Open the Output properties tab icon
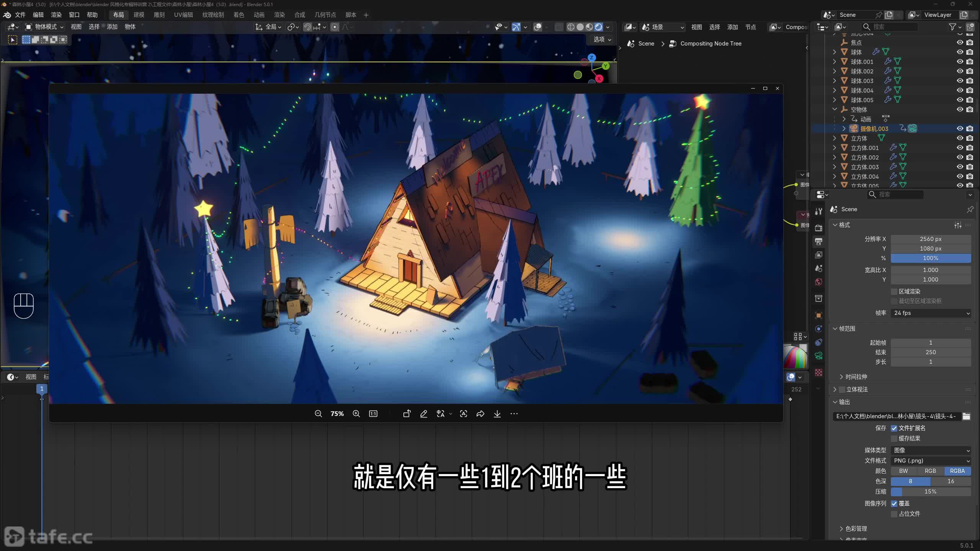 [x=818, y=241]
